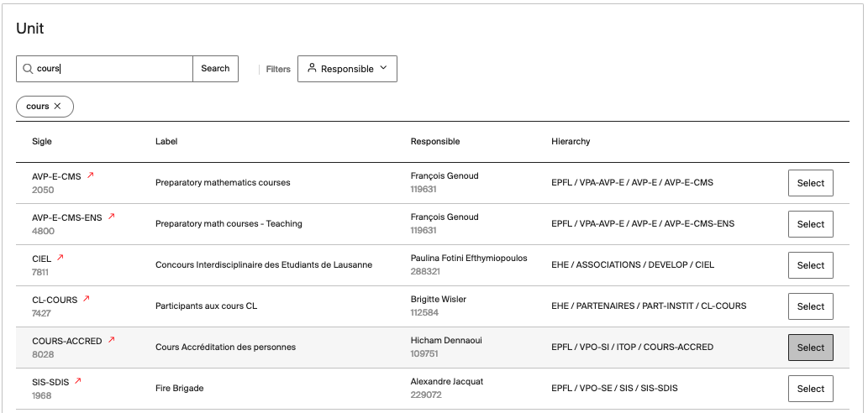Remove the 'cours' filter chip via X
The height and width of the screenshot is (413, 868).
pos(57,107)
